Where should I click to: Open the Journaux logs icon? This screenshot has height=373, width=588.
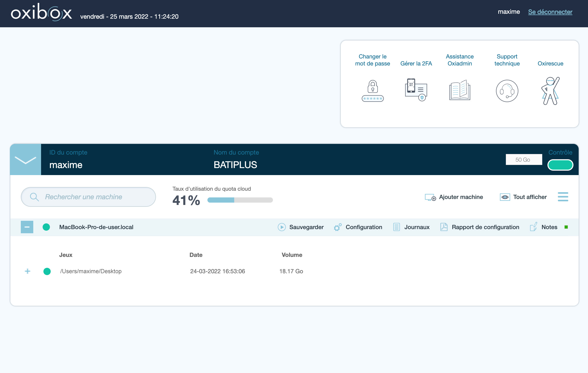pos(396,227)
